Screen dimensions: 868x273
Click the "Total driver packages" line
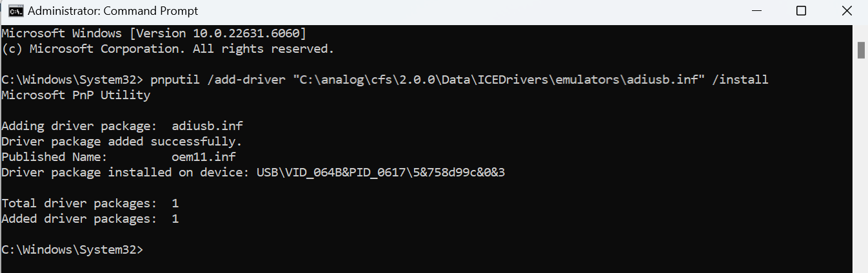[x=90, y=203]
